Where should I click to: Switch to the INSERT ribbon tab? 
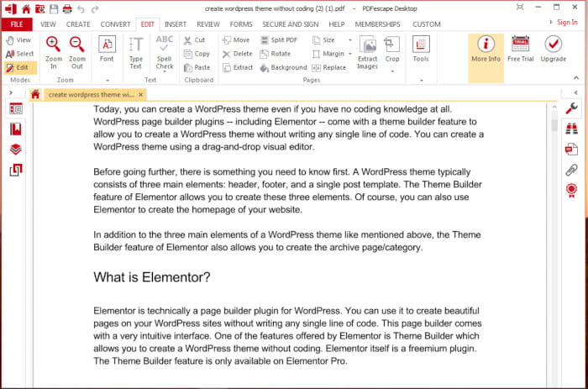coord(176,24)
